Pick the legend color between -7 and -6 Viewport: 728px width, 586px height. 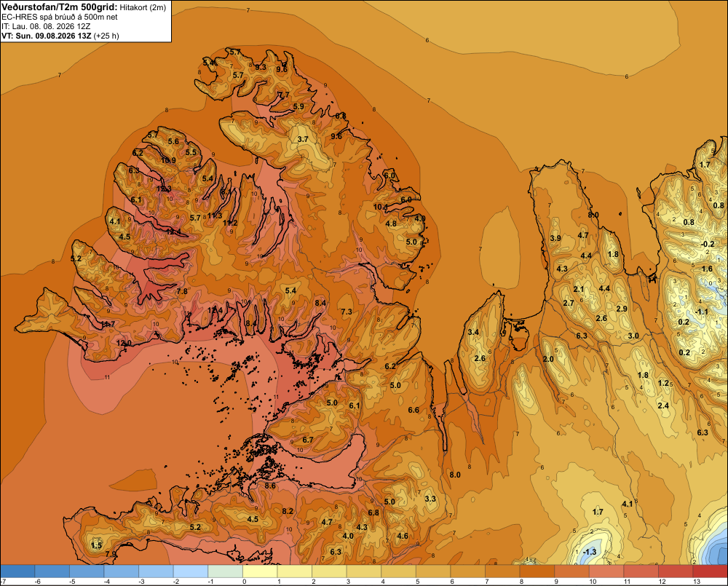click(x=17, y=571)
